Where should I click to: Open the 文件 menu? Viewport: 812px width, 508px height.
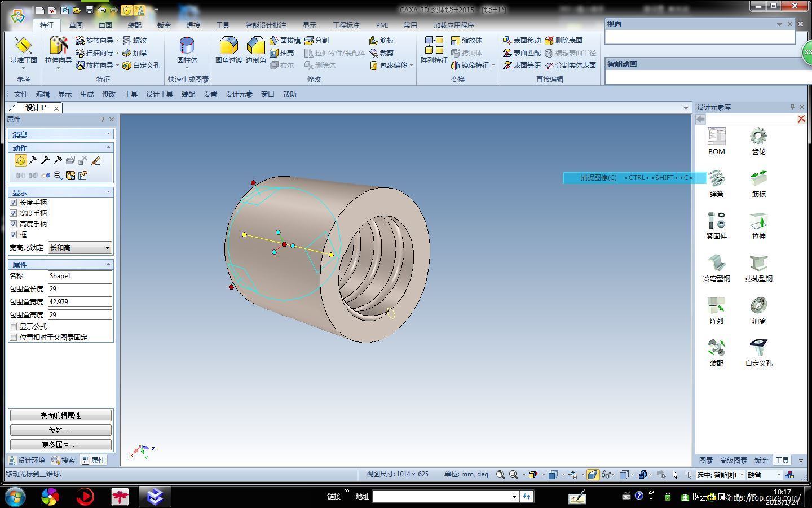[21, 94]
